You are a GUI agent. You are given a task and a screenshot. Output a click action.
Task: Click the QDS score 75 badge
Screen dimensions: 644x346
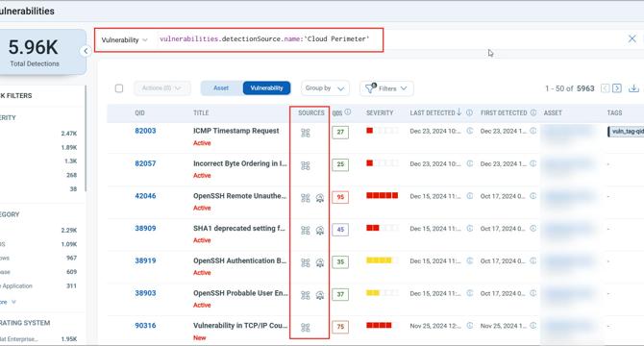pyautogui.click(x=340, y=327)
